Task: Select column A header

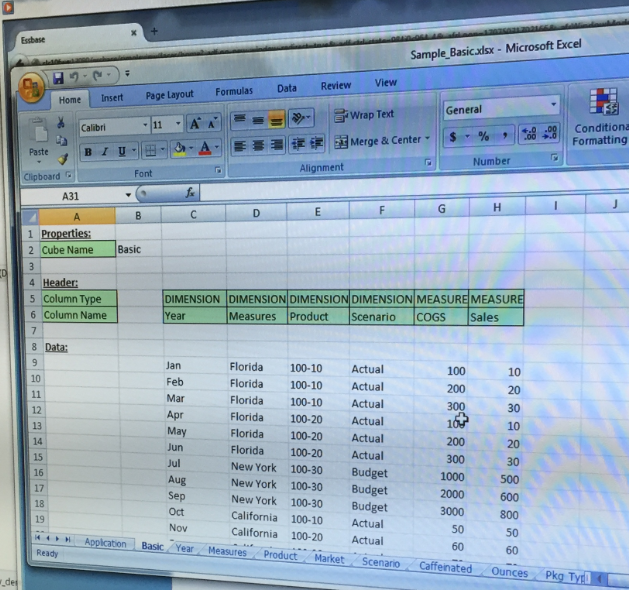Action: [77, 217]
